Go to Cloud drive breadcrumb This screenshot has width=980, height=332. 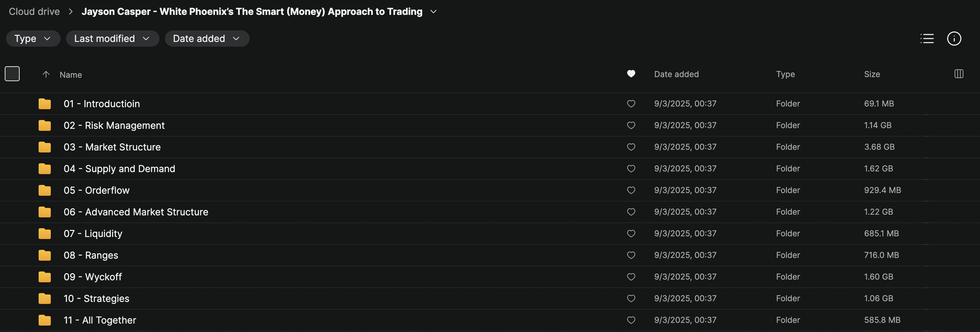(x=34, y=12)
